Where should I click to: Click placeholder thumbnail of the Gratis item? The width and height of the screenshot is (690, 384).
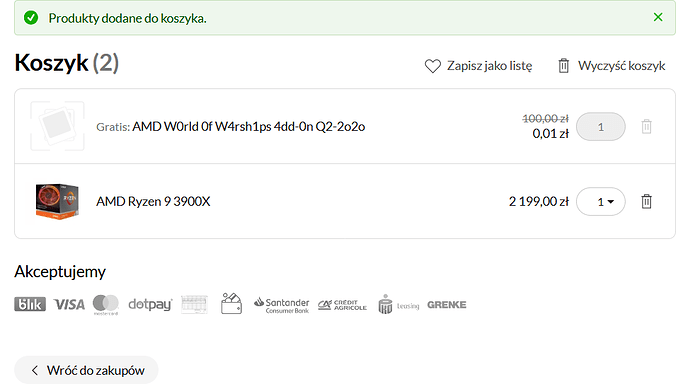click(x=57, y=126)
